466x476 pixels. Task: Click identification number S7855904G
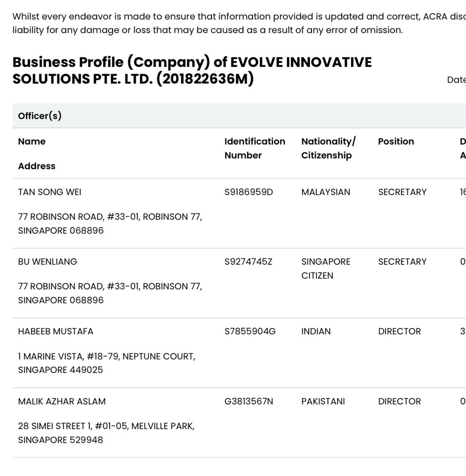pos(250,331)
